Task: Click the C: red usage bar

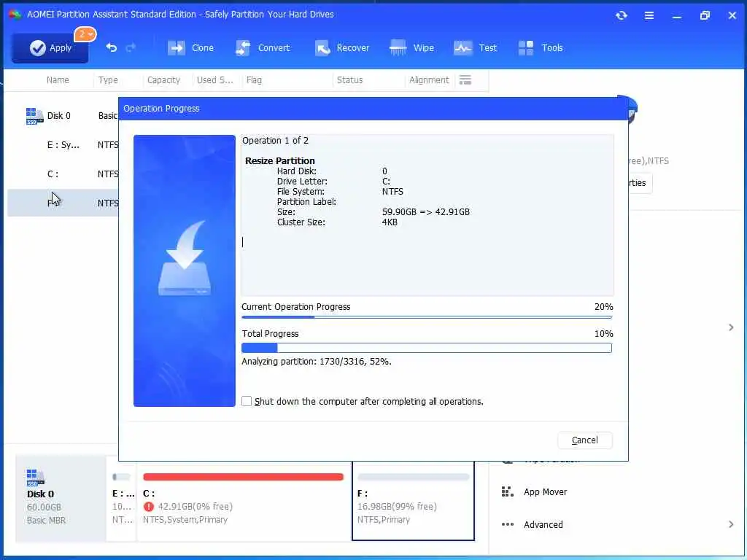Action: [x=243, y=477]
